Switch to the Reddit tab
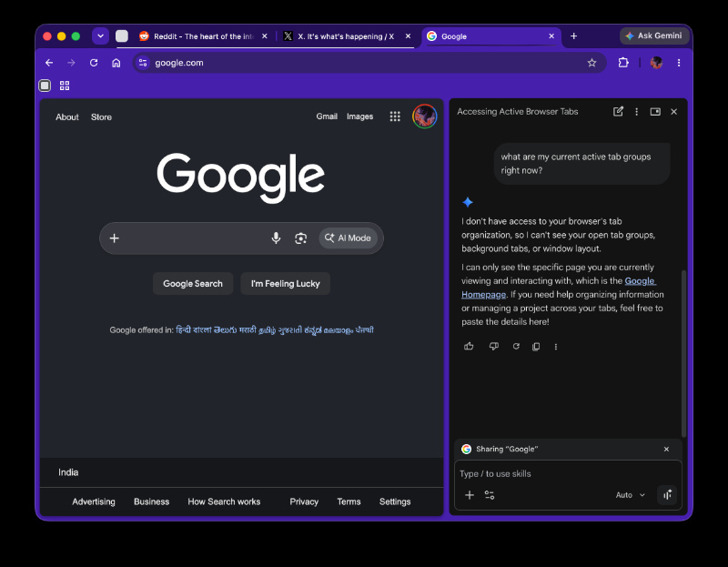 (203, 36)
